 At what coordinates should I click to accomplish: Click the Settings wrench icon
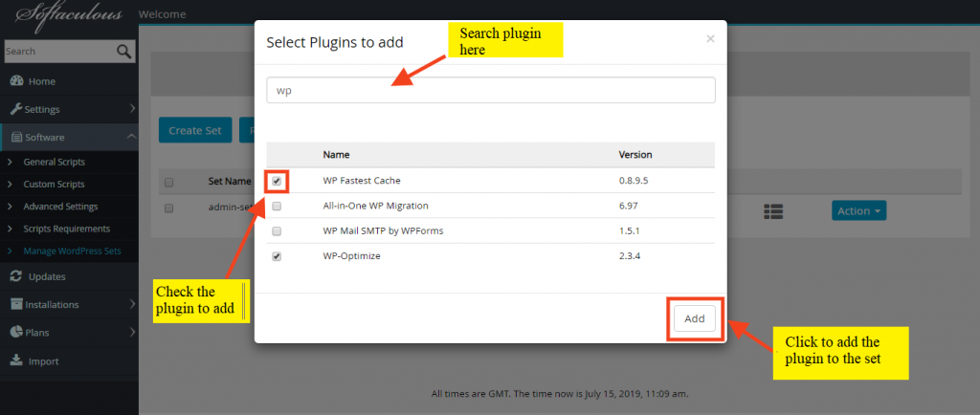pyautogui.click(x=16, y=109)
